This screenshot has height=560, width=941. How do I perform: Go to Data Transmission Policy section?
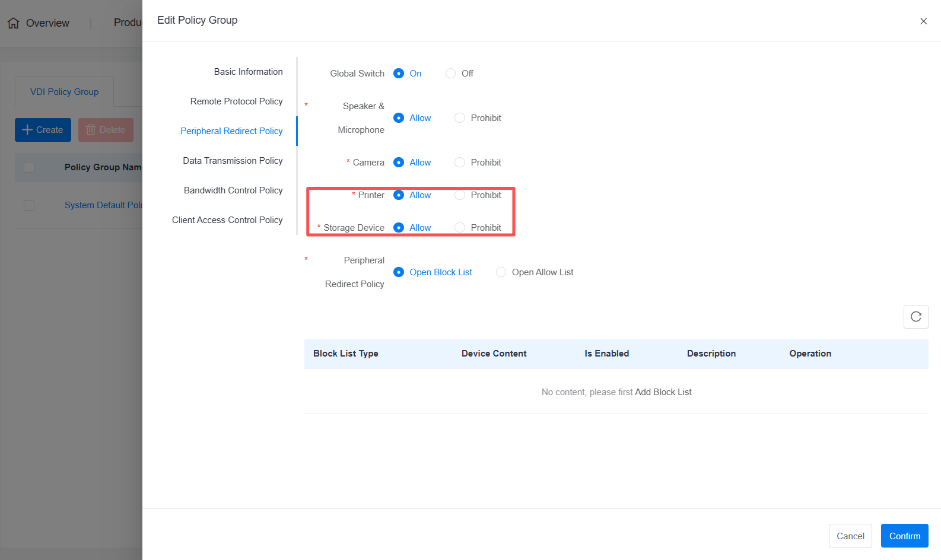coord(233,161)
